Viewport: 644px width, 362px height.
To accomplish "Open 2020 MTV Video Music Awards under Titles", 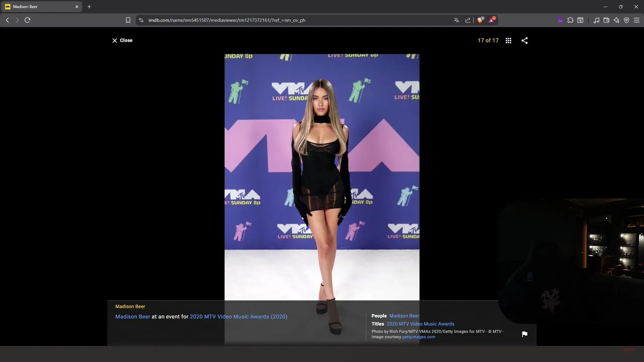I will click(x=420, y=324).
